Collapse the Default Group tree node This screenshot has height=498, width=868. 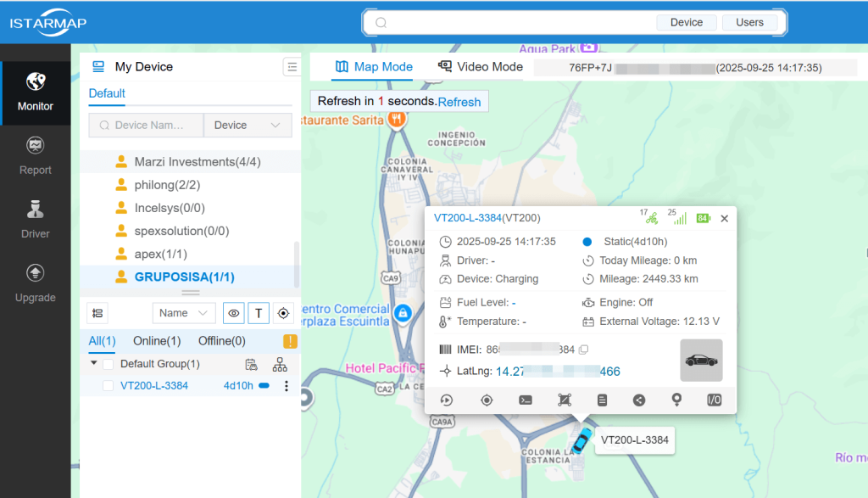tap(92, 363)
